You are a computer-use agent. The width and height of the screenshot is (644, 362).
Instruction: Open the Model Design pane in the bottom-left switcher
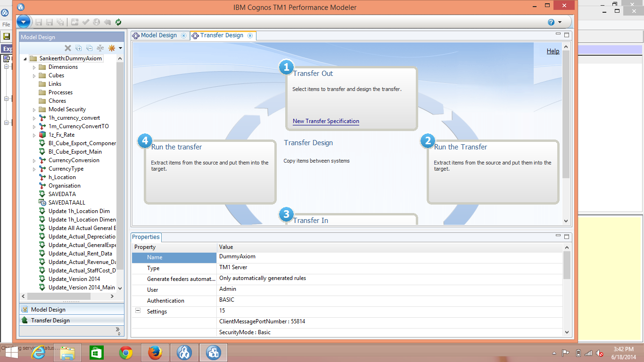(72, 310)
